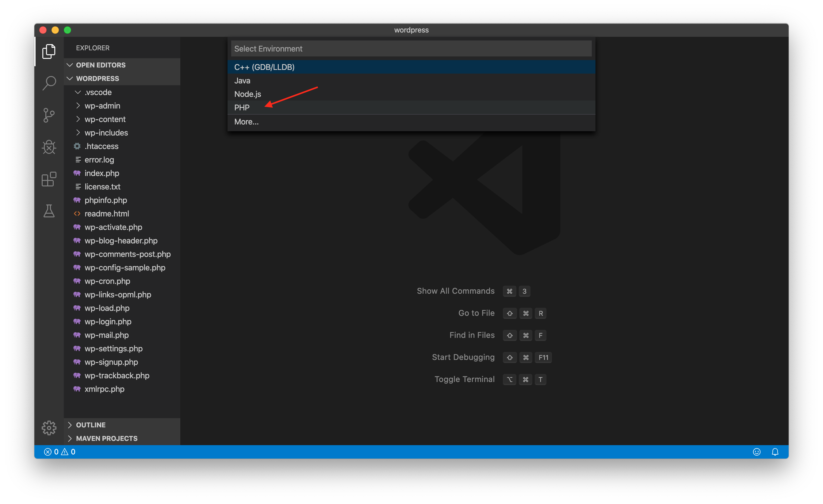Open the Debug view bug icon
Image resolution: width=823 pixels, height=504 pixels.
click(49, 147)
